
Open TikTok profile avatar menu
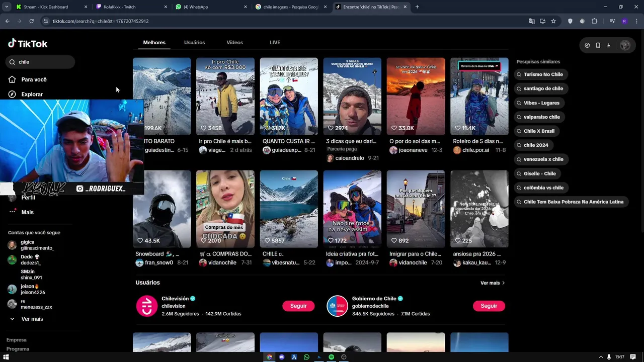tap(625, 45)
